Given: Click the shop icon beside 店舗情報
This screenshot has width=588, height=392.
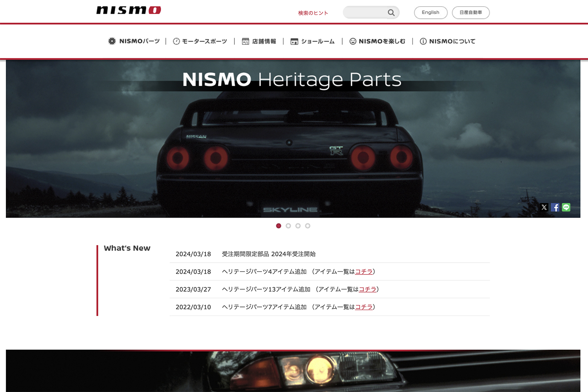Looking at the screenshot, I should (x=245, y=41).
